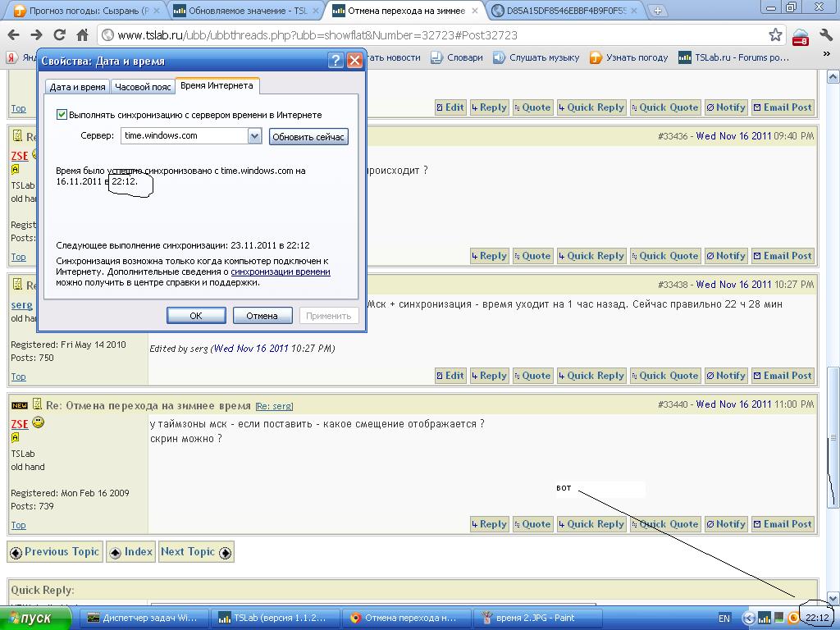
Task: Open 'Узнать погоду' bookmark
Action: coord(629,57)
